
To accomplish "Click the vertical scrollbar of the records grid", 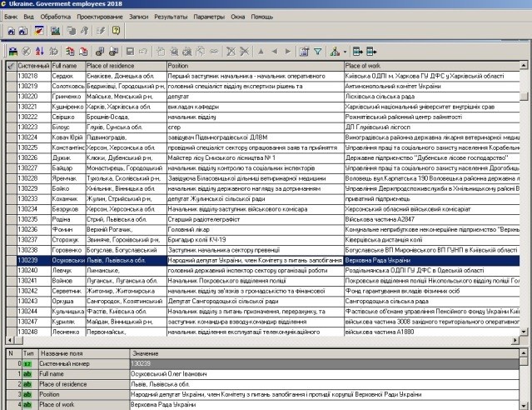I will click(x=527, y=200).
